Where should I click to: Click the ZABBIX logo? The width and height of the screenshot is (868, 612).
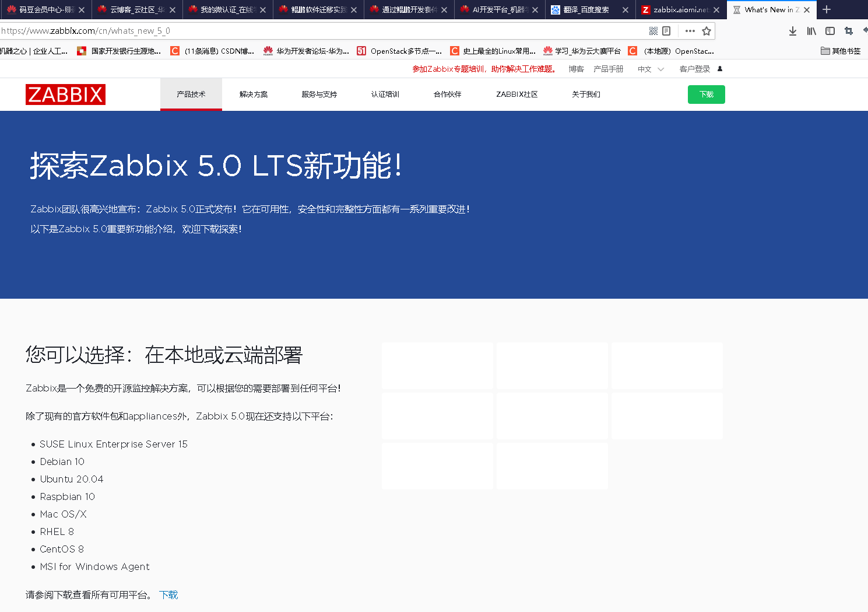[65, 95]
